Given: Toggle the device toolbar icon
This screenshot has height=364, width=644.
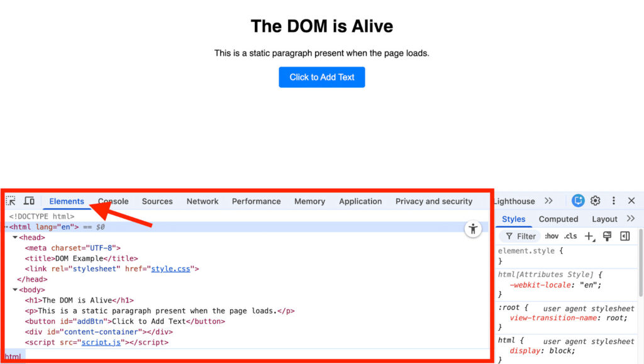Looking at the screenshot, I should pos(29,201).
